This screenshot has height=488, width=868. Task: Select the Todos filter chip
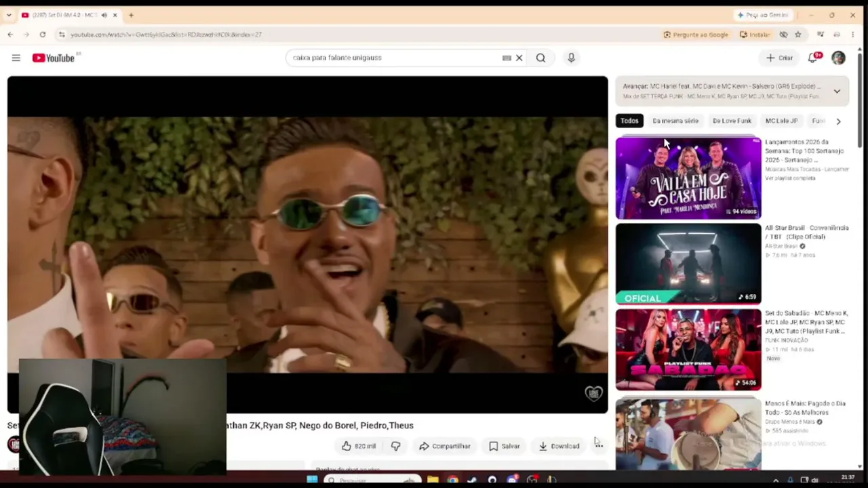pyautogui.click(x=629, y=121)
